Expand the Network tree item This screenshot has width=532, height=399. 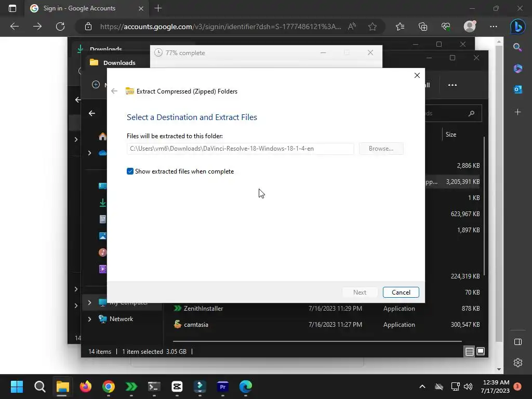click(89, 319)
